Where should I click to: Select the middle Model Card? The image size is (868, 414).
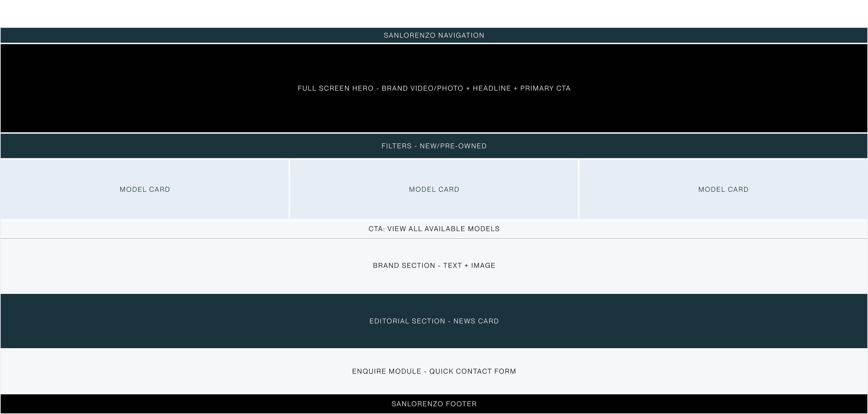[434, 190]
